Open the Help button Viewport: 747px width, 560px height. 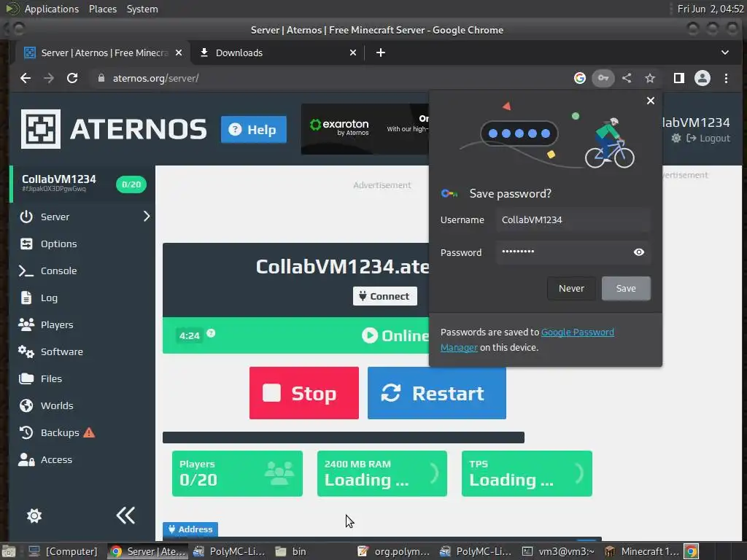tap(253, 130)
